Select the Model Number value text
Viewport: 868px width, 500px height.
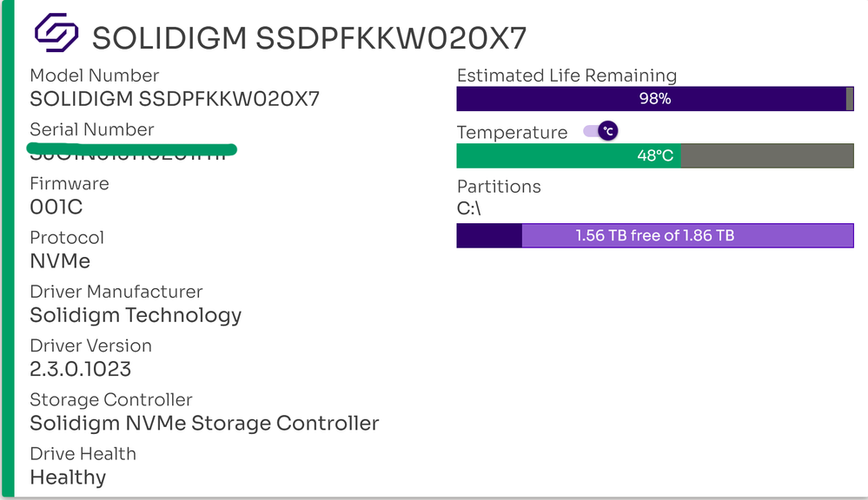tap(175, 99)
